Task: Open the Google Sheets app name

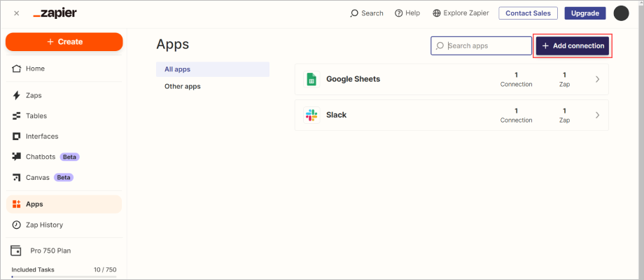Action: tap(353, 79)
